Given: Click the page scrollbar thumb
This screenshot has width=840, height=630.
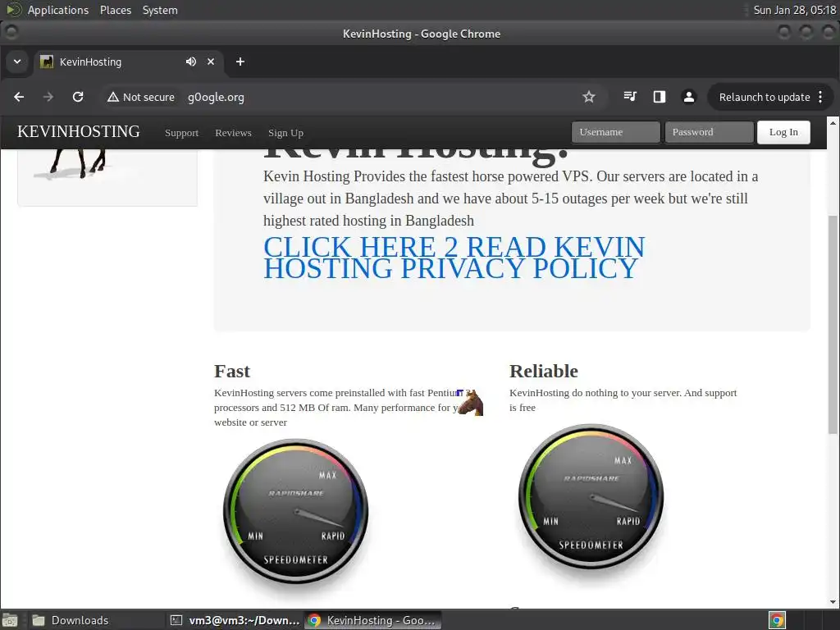Looking at the screenshot, I should tap(833, 324).
